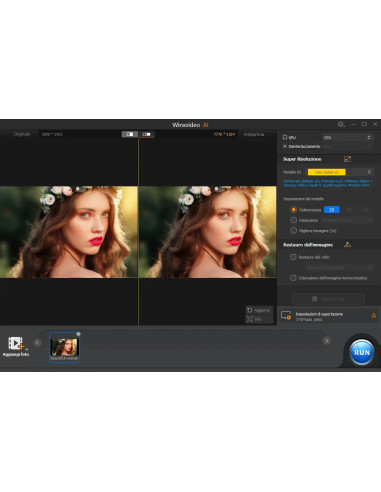Choose the 4X upscale factor button
The image size is (381, 492).
tap(365, 210)
